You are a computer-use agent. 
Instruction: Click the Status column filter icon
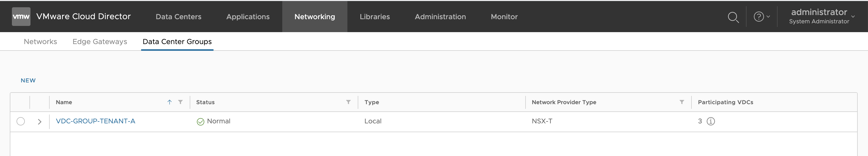[348, 102]
